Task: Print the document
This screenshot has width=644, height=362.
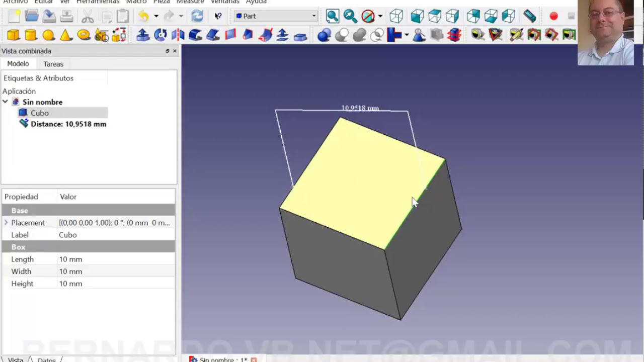Action: point(66,16)
